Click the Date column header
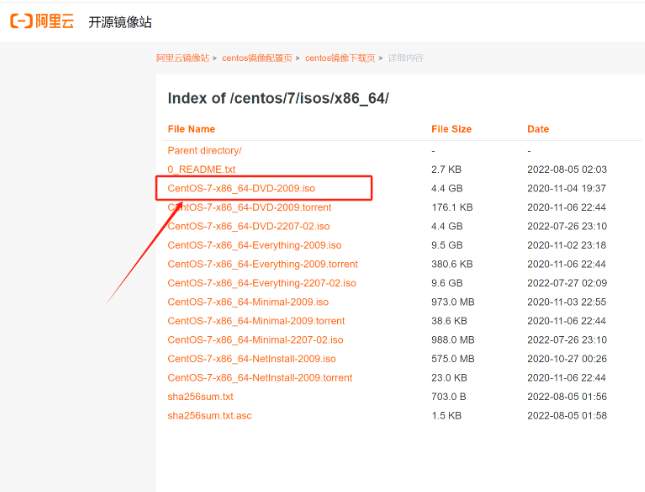The width and height of the screenshot is (645, 492). coord(538,129)
